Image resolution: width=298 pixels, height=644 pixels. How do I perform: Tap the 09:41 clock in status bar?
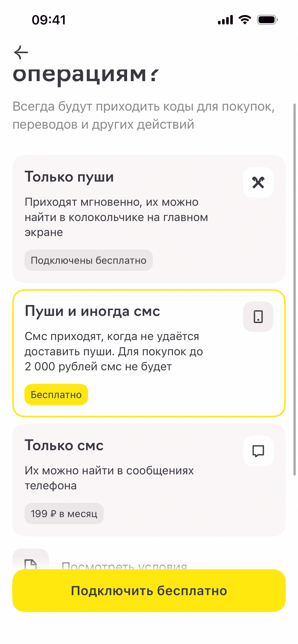tap(49, 20)
